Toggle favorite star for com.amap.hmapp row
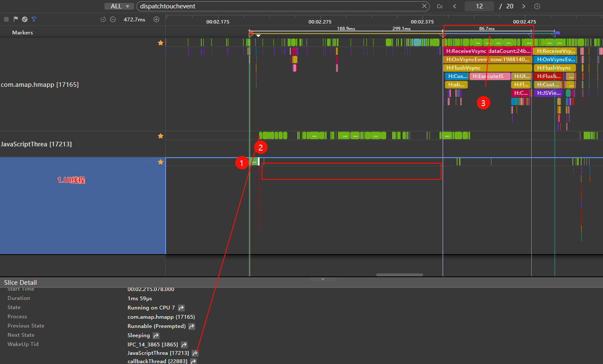The width and height of the screenshot is (603, 364). (160, 43)
